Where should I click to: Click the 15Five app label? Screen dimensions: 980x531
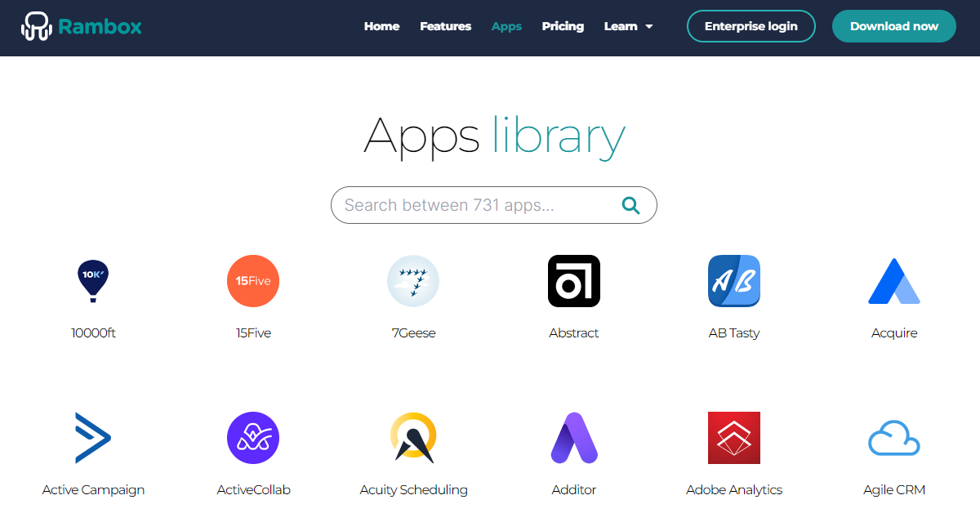(x=253, y=333)
